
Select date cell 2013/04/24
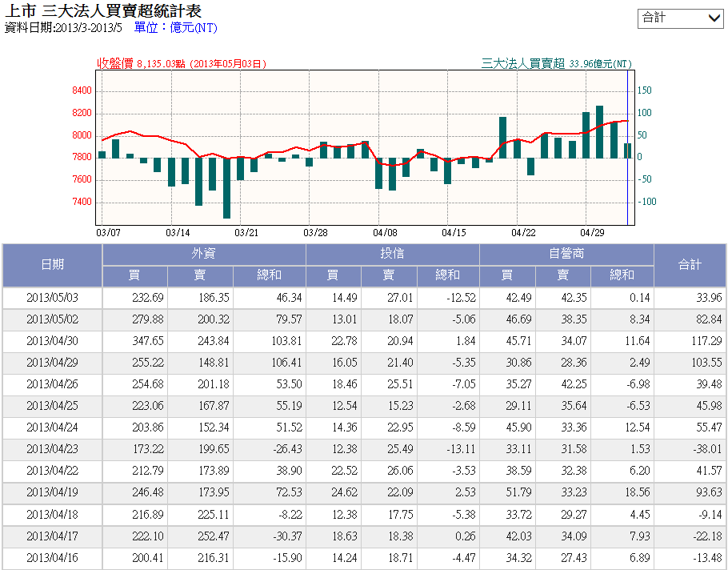pyautogui.click(x=53, y=427)
